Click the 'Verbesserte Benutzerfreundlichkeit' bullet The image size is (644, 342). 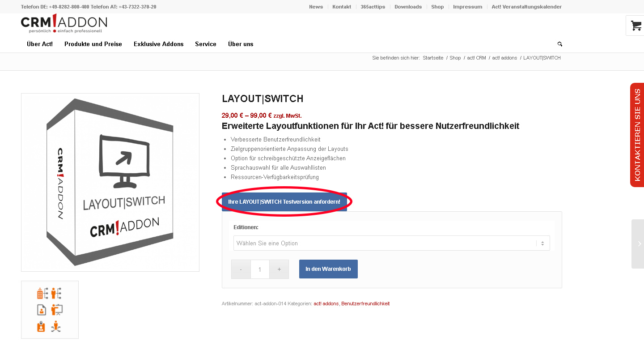click(275, 139)
